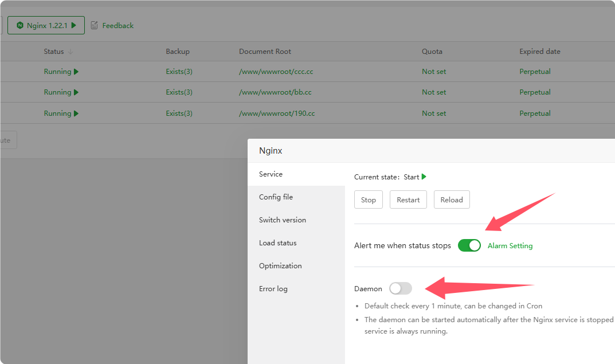Open the Config file tab
Image resolution: width=615 pixels, height=364 pixels.
pos(276,197)
